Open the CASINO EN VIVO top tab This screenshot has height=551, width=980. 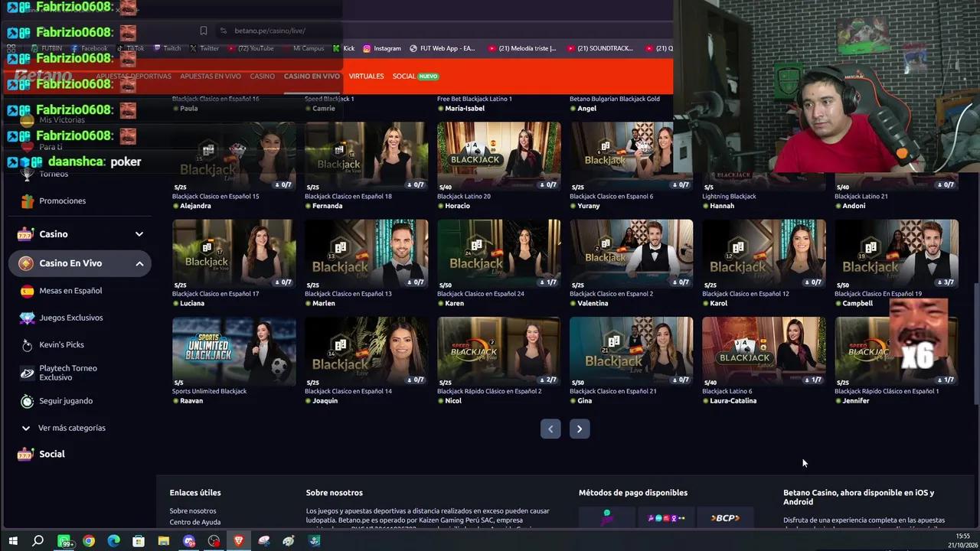click(312, 77)
